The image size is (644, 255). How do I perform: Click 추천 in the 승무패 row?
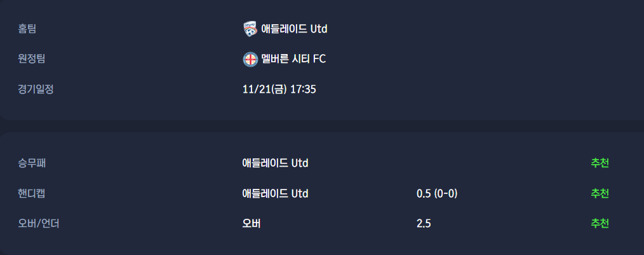[600, 163]
